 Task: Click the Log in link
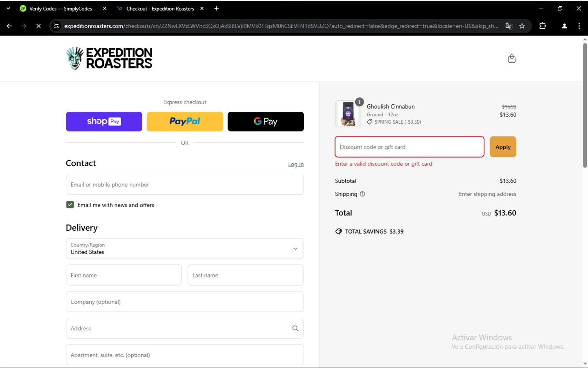point(296,164)
